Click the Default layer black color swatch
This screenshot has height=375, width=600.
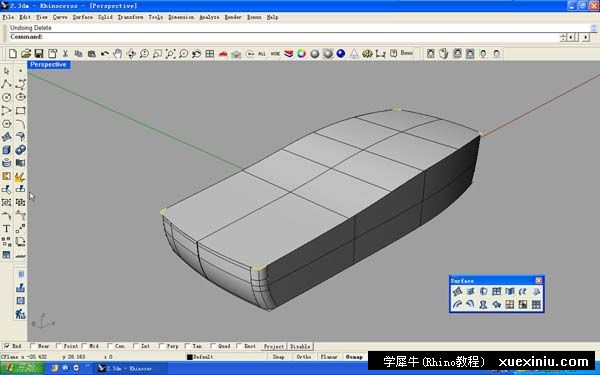(189, 357)
